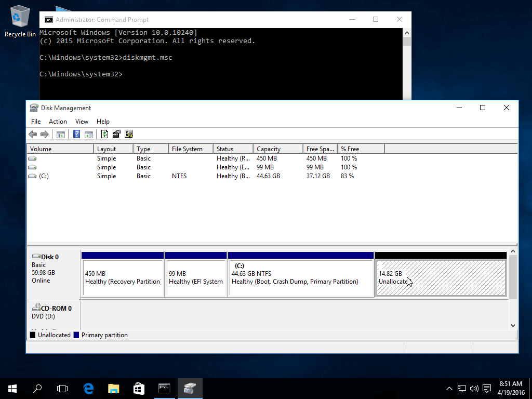Open the Properties toolbar icon
This screenshot has width=532, height=399.
tap(116, 134)
